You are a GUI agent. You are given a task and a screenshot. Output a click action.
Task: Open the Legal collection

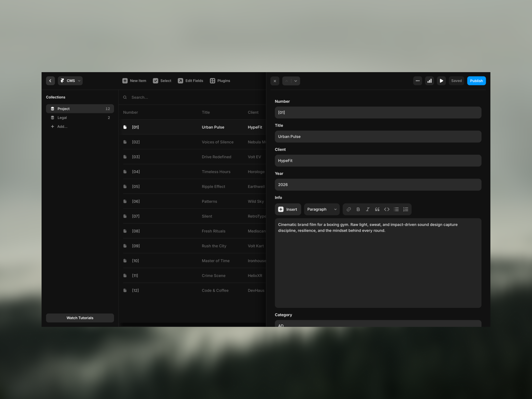click(x=62, y=118)
